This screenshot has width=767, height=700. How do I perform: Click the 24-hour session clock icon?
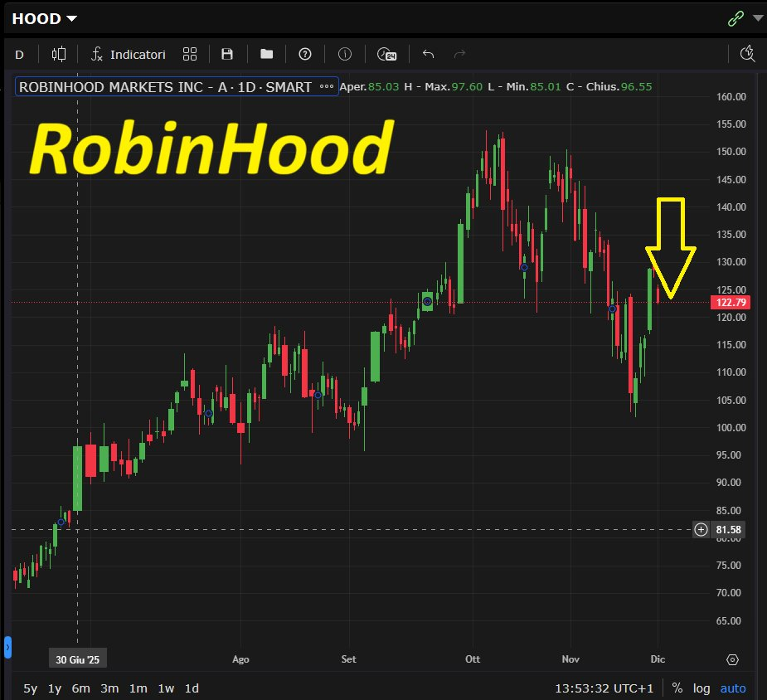(386, 54)
